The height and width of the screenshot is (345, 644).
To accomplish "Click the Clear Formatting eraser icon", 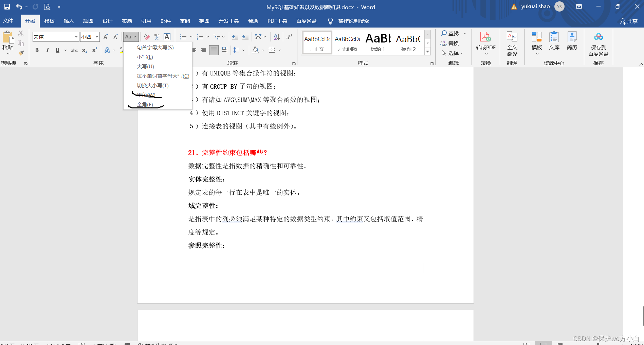I will pyautogui.click(x=147, y=37).
